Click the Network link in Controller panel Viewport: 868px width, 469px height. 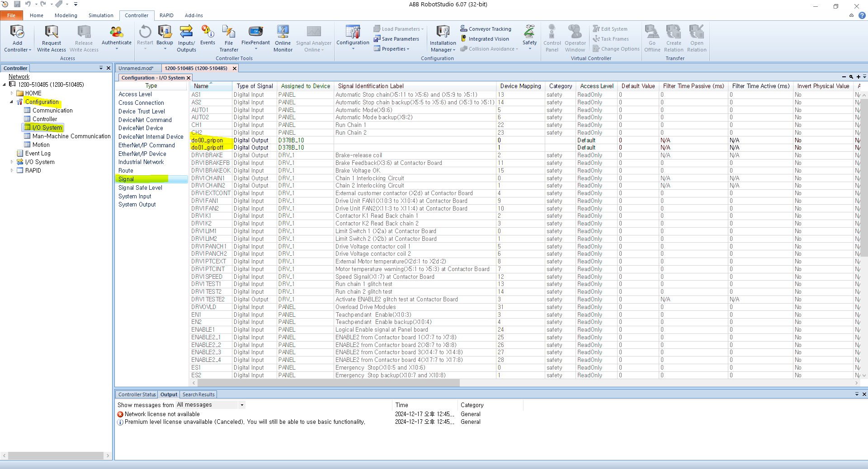pyautogui.click(x=19, y=76)
